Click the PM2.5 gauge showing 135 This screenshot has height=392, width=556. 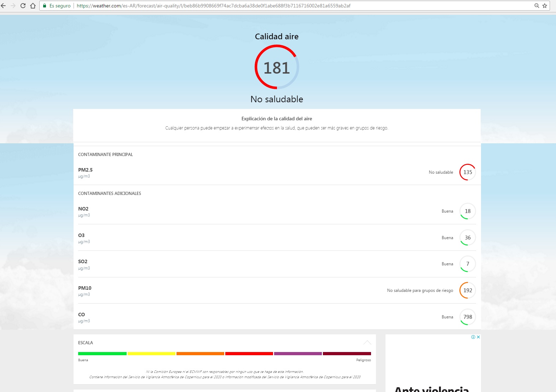point(467,172)
